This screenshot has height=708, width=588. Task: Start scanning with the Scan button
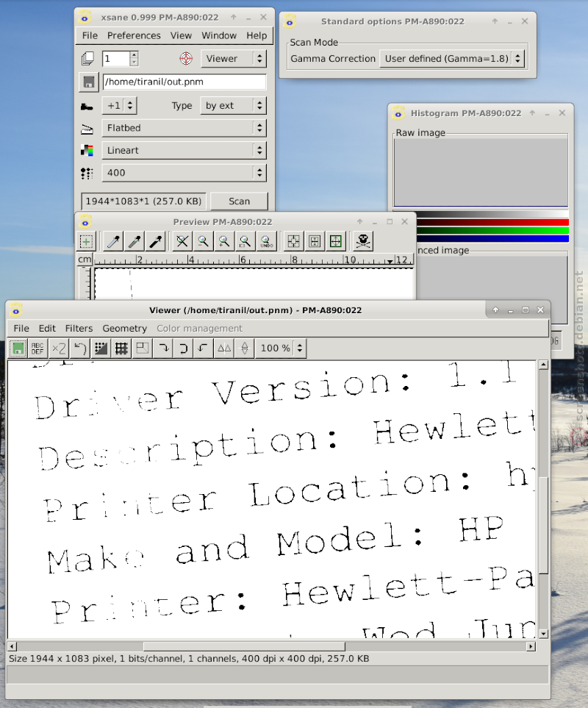pyautogui.click(x=239, y=201)
